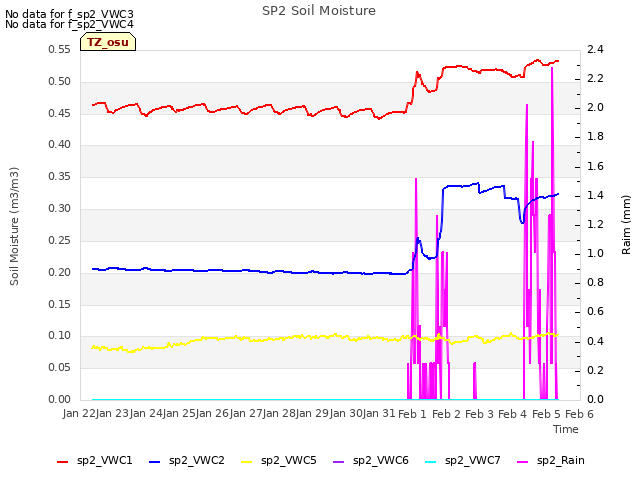640x480 pixels.
Task: Click the Feb 1 x-axis tick label
Action: click(x=412, y=414)
